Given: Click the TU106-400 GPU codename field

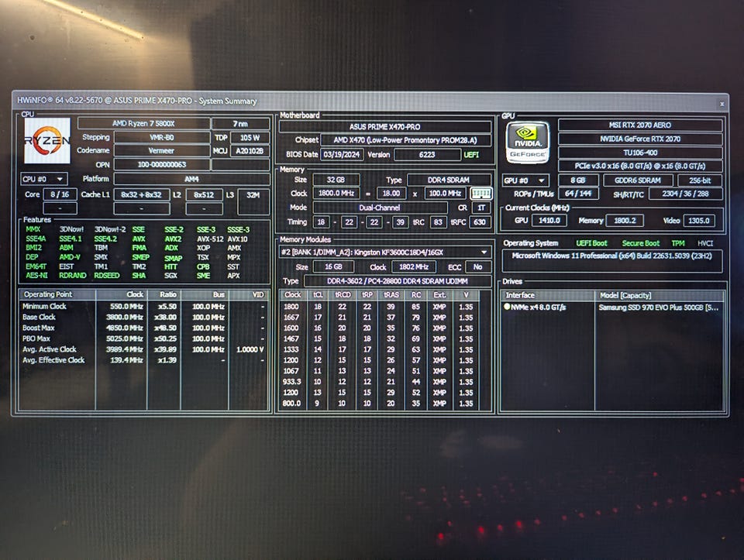Looking at the screenshot, I should click(640, 153).
